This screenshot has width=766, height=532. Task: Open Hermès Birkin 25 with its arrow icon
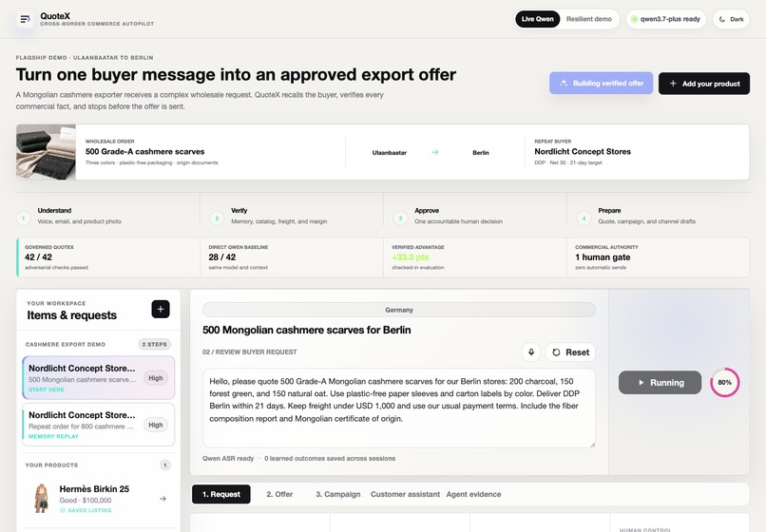(163, 499)
